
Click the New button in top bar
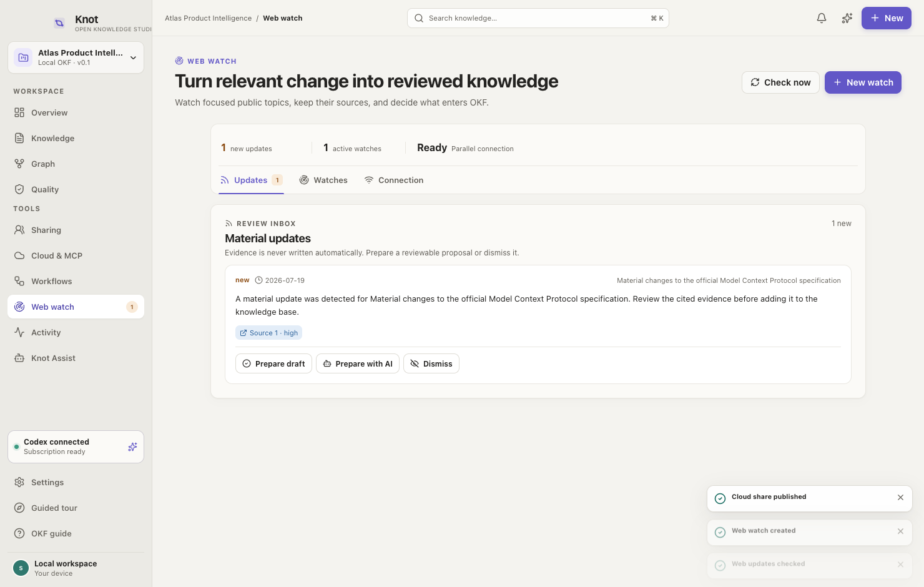point(887,18)
